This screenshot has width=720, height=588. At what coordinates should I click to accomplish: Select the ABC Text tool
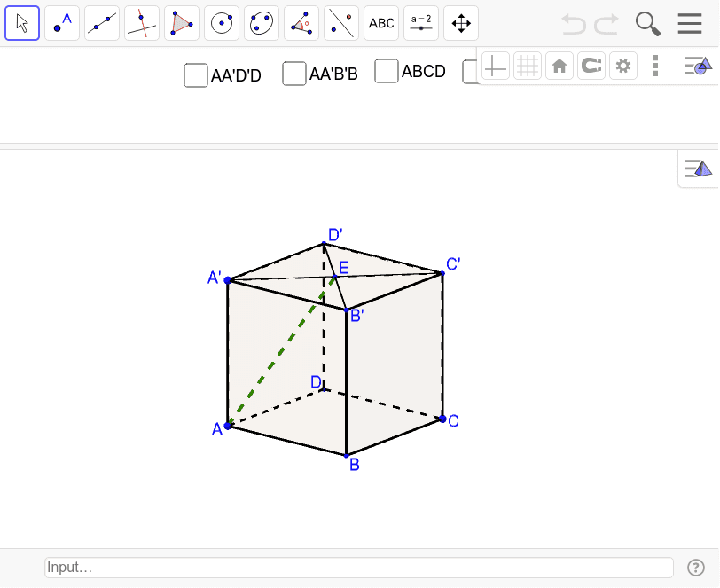pos(381,23)
